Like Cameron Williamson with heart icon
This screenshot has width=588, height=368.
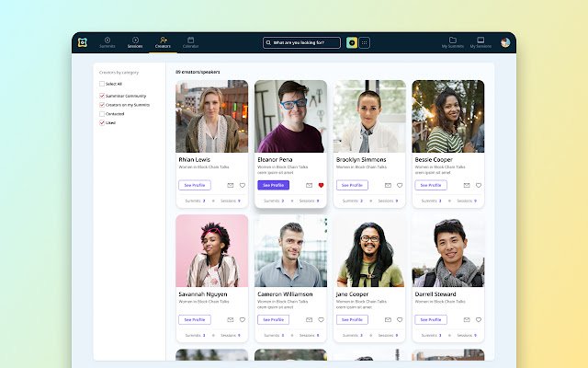[x=321, y=319]
